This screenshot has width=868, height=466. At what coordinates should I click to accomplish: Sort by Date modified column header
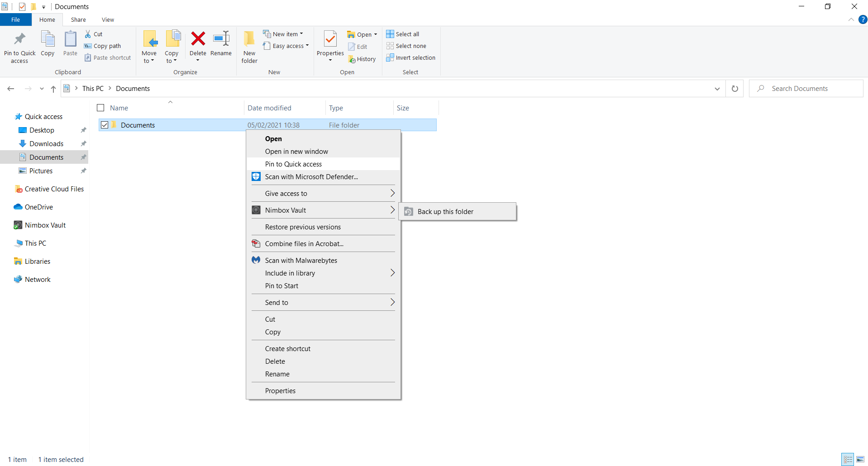pyautogui.click(x=284, y=108)
